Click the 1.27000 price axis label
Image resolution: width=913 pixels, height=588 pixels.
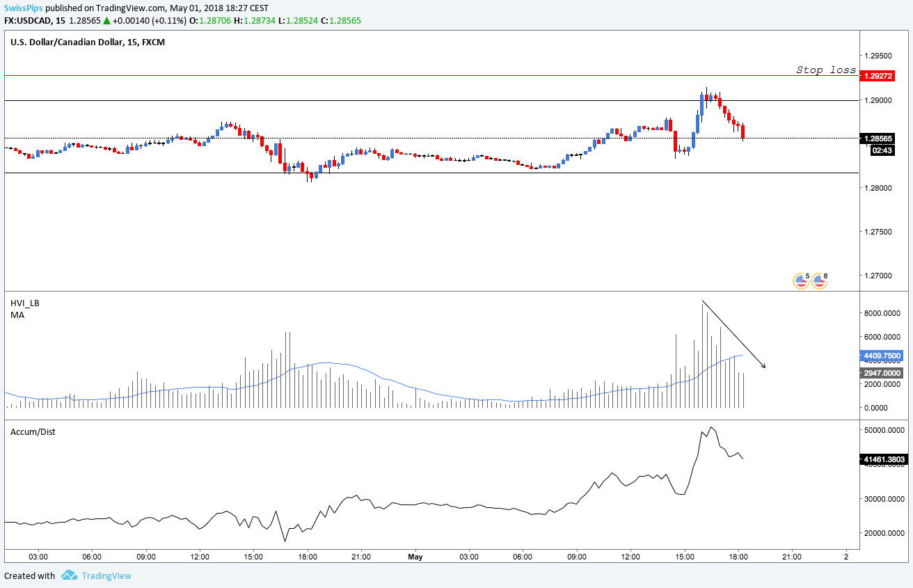[x=878, y=276]
